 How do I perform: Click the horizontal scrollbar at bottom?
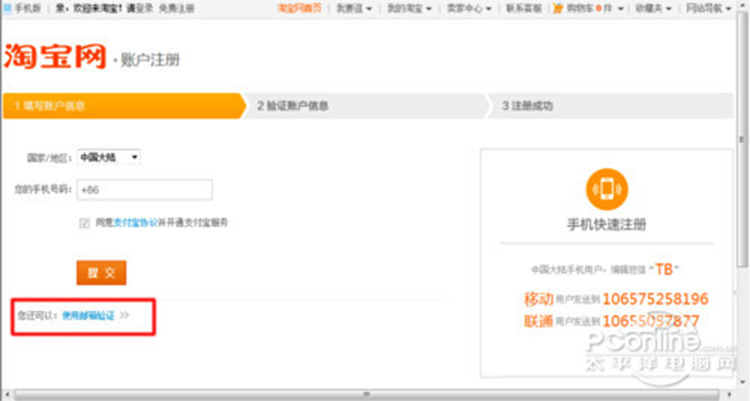366,395
